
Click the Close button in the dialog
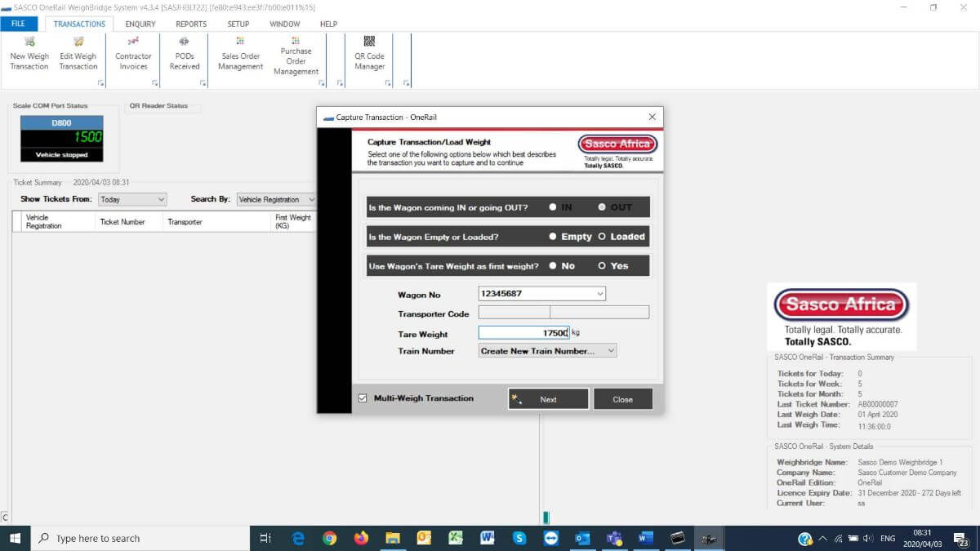[x=623, y=399]
